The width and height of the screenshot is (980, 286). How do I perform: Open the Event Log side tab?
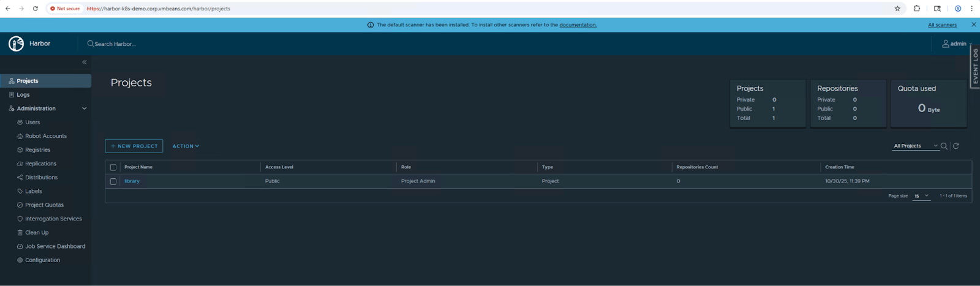(x=975, y=66)
